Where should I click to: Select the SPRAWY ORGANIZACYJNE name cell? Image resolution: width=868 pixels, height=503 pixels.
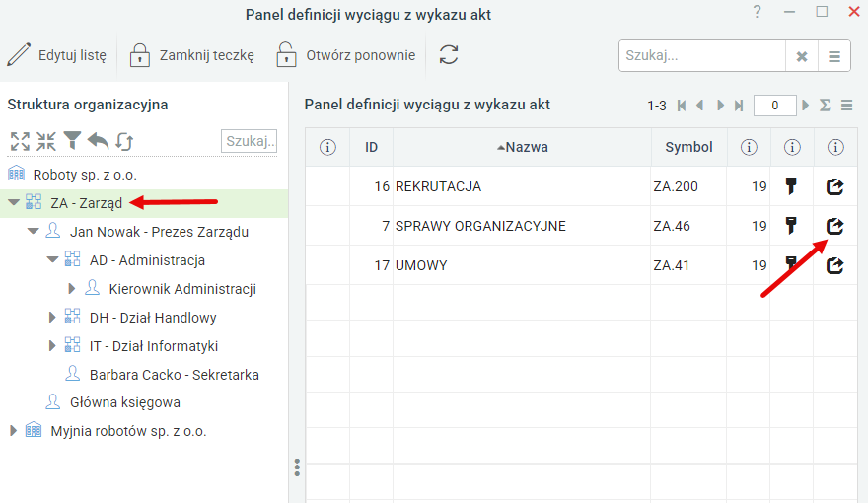522,226
